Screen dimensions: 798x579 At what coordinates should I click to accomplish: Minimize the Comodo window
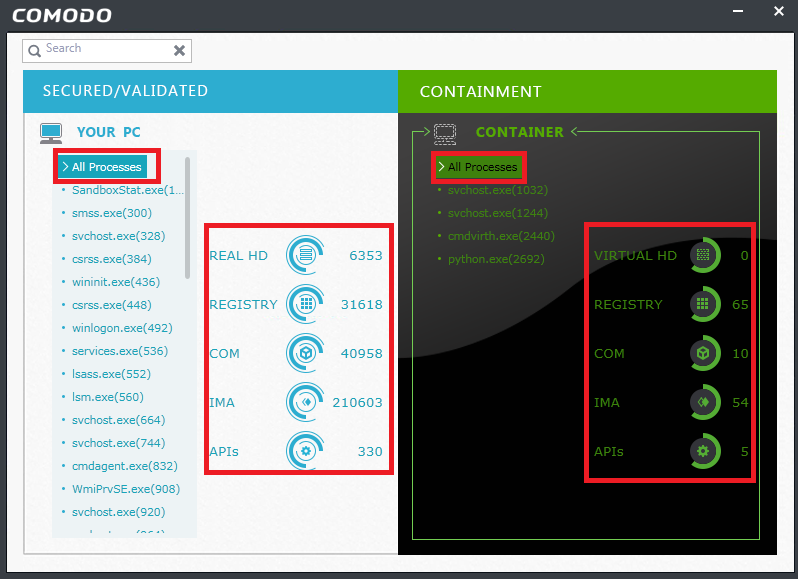pos(738,11)
